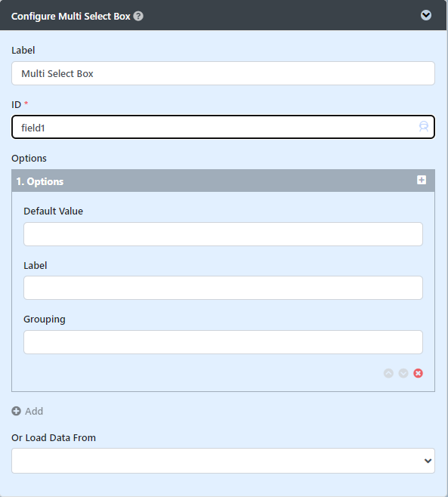The height and width of the screenshot is (497, 448).
Task: Click the option Label input below Default Value
Action: (x=223, y=288)
